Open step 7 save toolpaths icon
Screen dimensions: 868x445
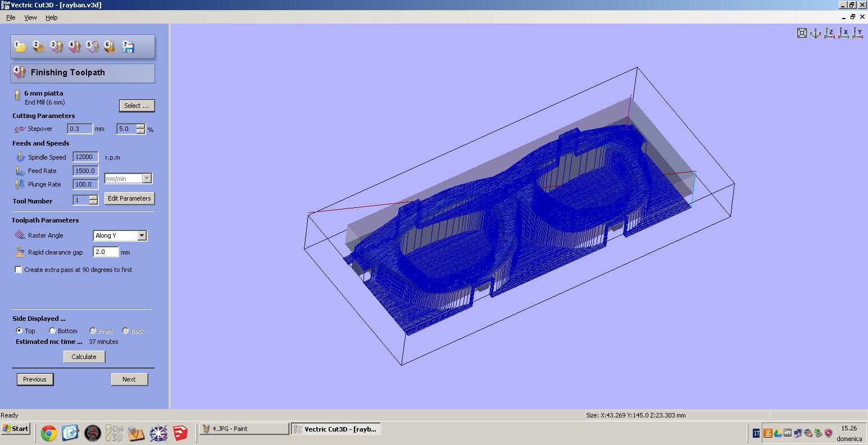pos(128,47)
